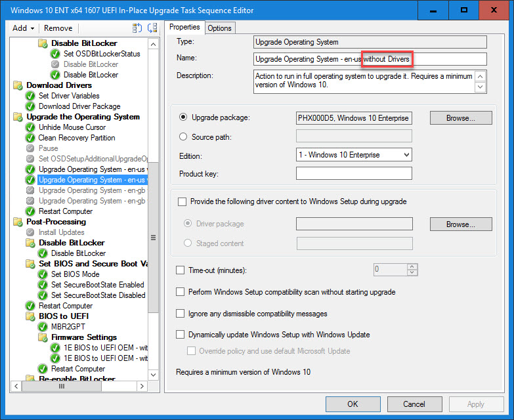The width and height of the screenshot is (514, 420).
Task: Enable Dynamically update Windows Setup checkbox
Action: [x=181, y=335]
